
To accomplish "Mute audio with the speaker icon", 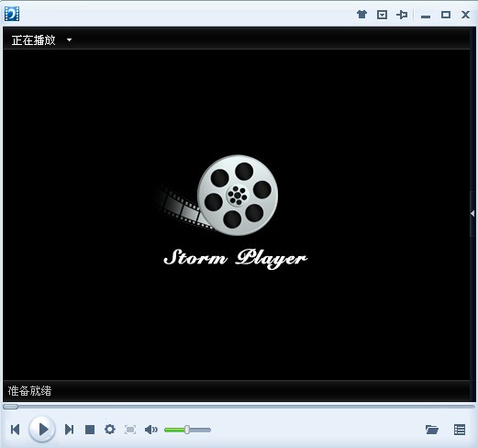I will pyautogui.click(x=151, y=430).
